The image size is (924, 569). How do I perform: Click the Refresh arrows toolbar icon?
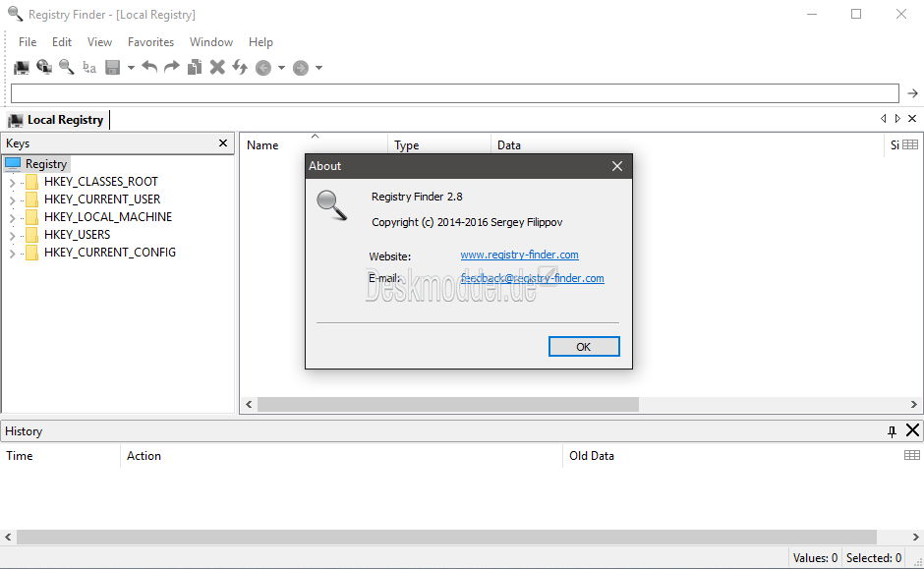[x=239, y=67]
